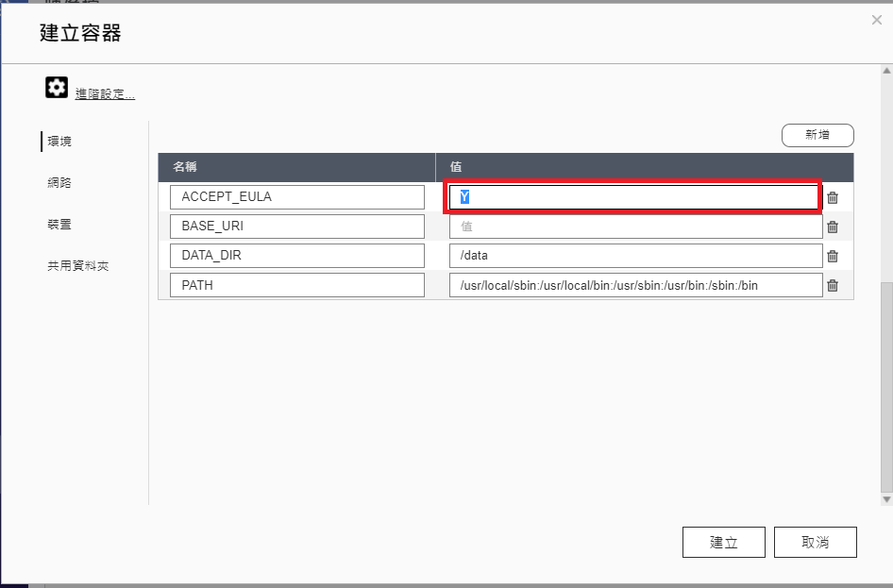Open the 裝置 settings tab
Screen dimensions: 893x588
(60, 225)
